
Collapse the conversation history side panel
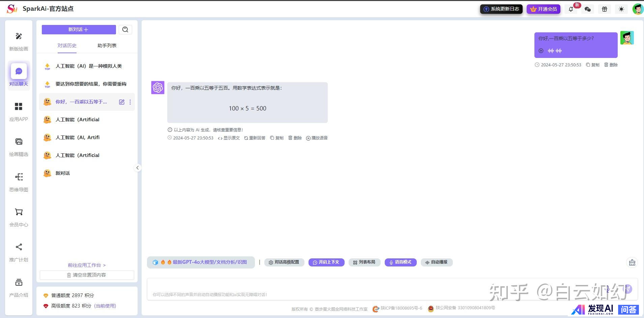point(138,168)
